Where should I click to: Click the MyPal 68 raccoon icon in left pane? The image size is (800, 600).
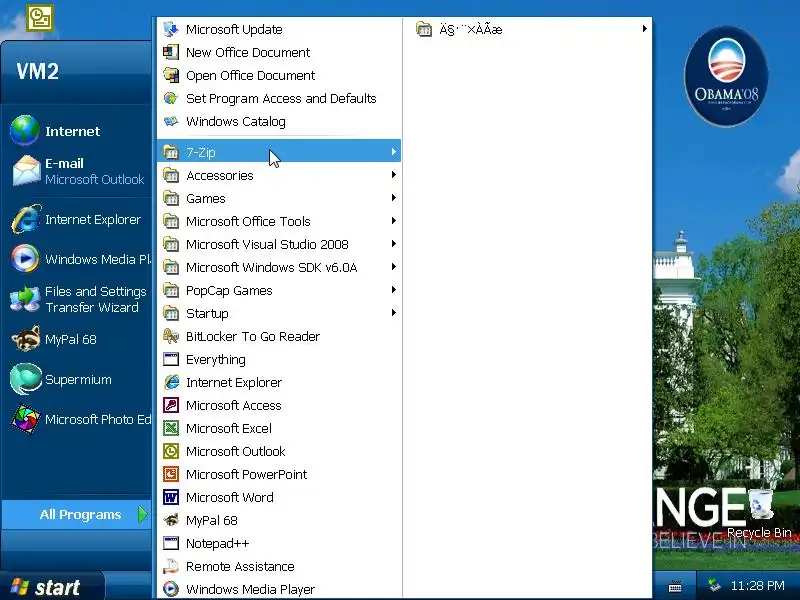click(x=26, y=339)
